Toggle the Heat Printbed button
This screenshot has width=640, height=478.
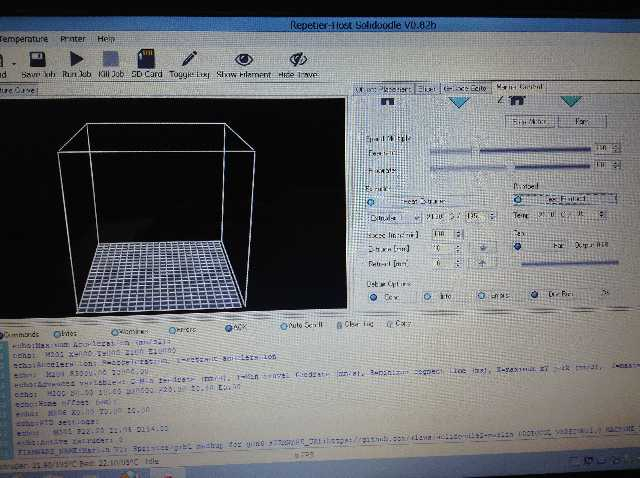(551, 199)
